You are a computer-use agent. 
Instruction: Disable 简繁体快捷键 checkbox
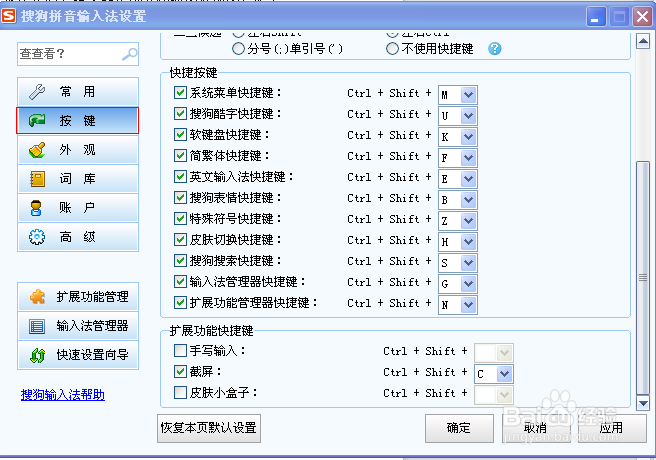[180, 156]
